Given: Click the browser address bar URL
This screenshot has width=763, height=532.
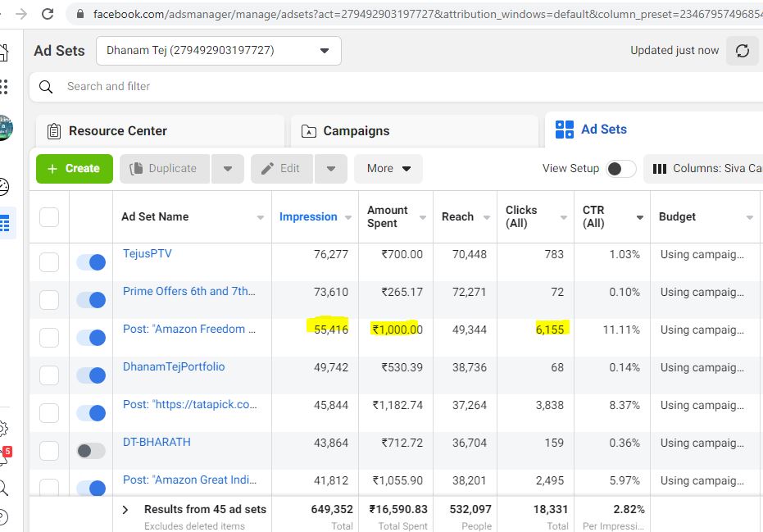Looking at the screenshot, I should [427, 14].
